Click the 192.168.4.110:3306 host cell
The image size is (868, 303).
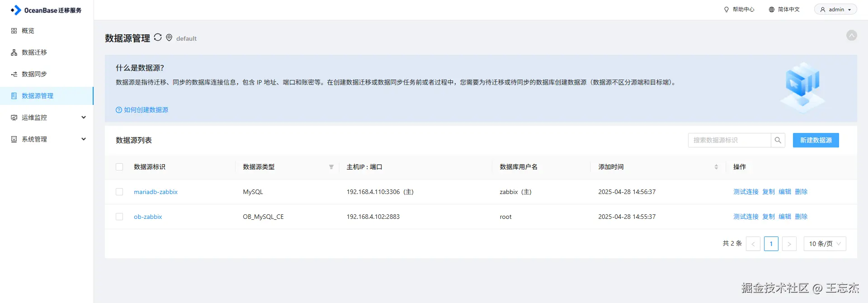coord(380,192)
